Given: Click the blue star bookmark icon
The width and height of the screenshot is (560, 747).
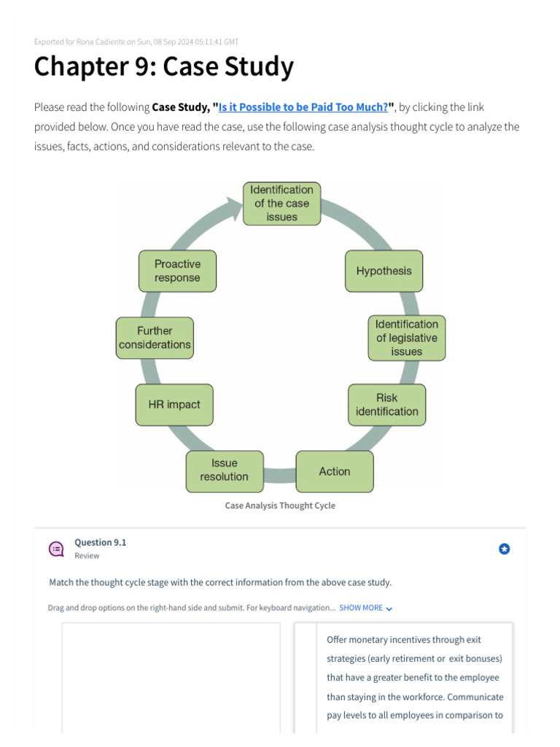Looking at the screenshot, I should click(504, 549).
